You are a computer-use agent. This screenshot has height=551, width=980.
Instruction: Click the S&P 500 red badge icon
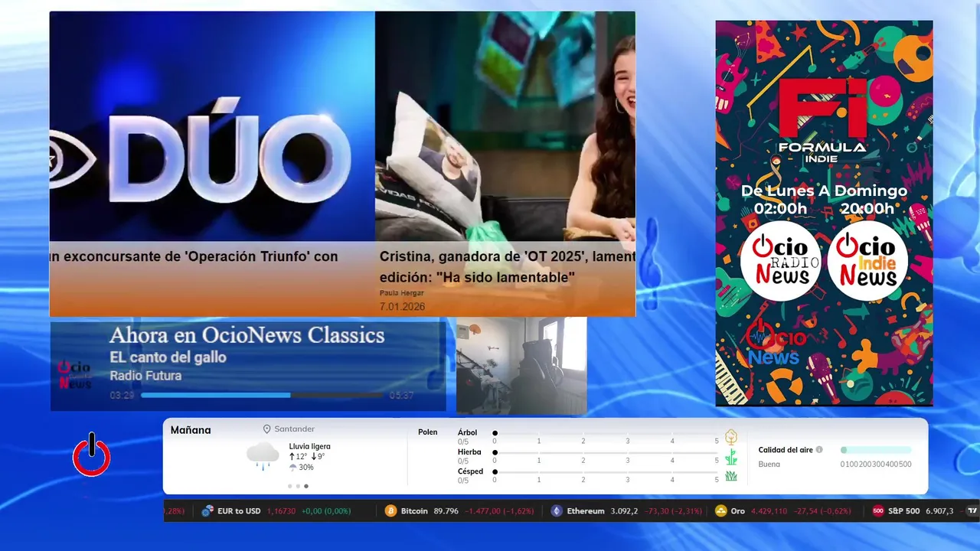pos(878,510)
